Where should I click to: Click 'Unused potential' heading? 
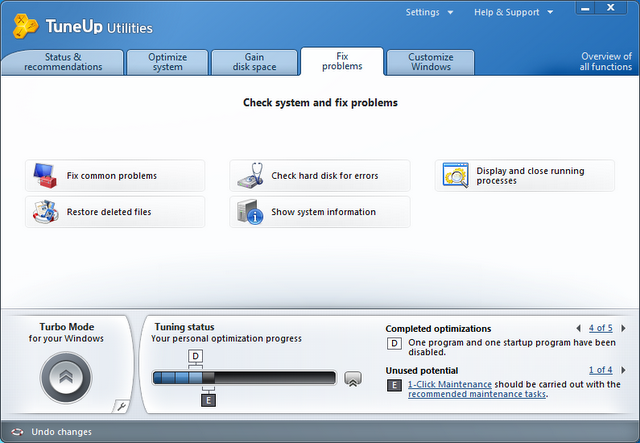click(422, 371)
